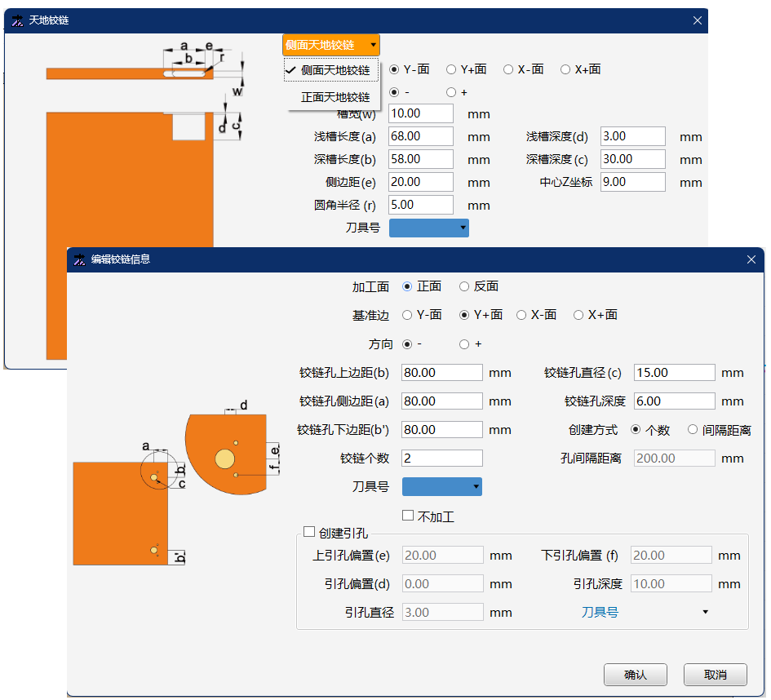The height and width of the screenshot is (700, 771).
Task: Click the 编辑铰链信息 title bar app icon
Action: [x=79, y=259]
